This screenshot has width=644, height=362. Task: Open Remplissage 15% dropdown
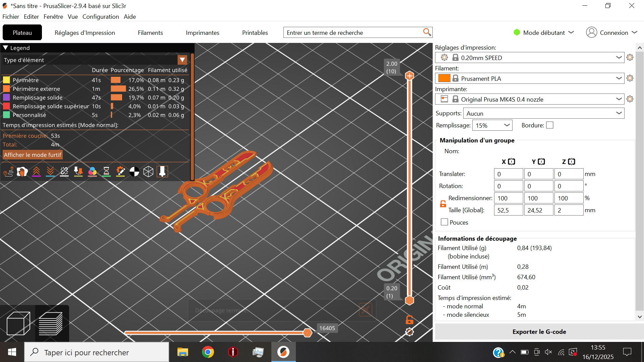(x=492, y=125)
